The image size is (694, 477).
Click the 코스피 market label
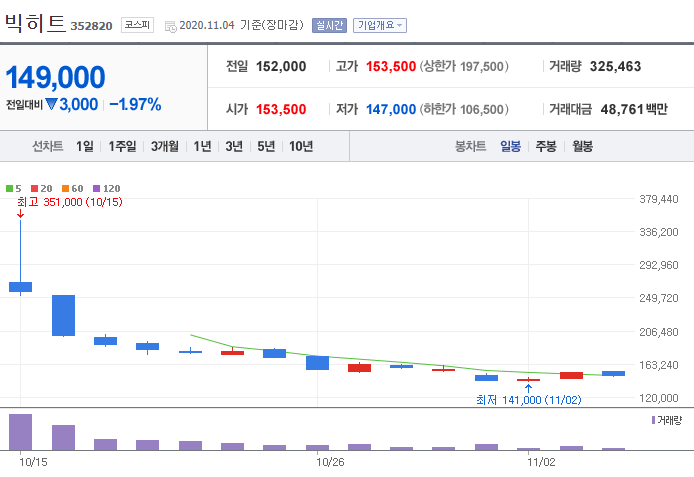137,25
